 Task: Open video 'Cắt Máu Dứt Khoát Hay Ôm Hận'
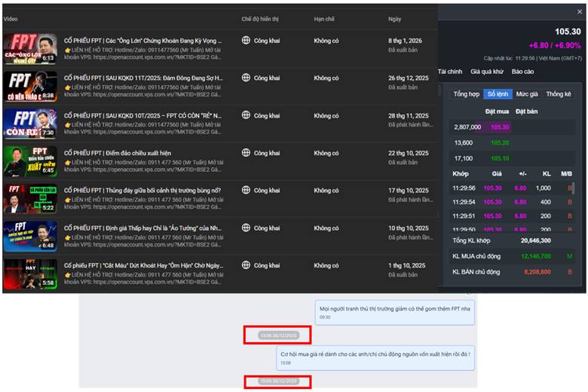pos(143,265)
